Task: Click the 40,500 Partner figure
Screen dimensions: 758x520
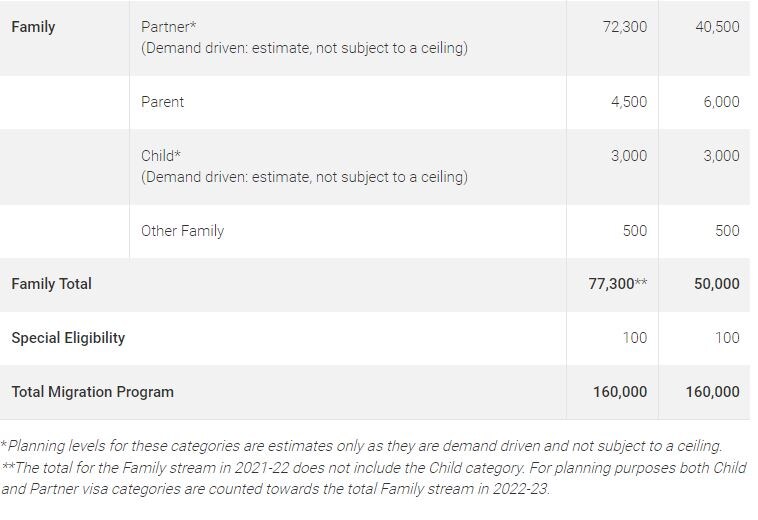Action: (x=717, y=27)
